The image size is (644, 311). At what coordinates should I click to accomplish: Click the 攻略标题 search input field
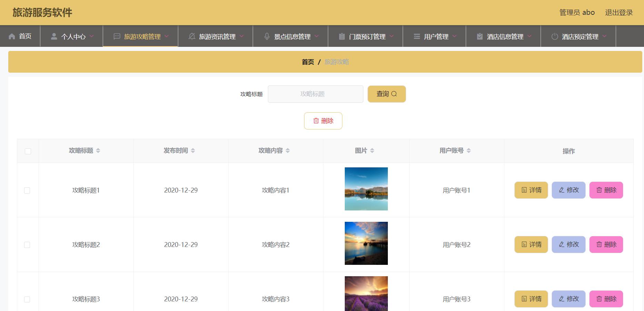[315, 94]
